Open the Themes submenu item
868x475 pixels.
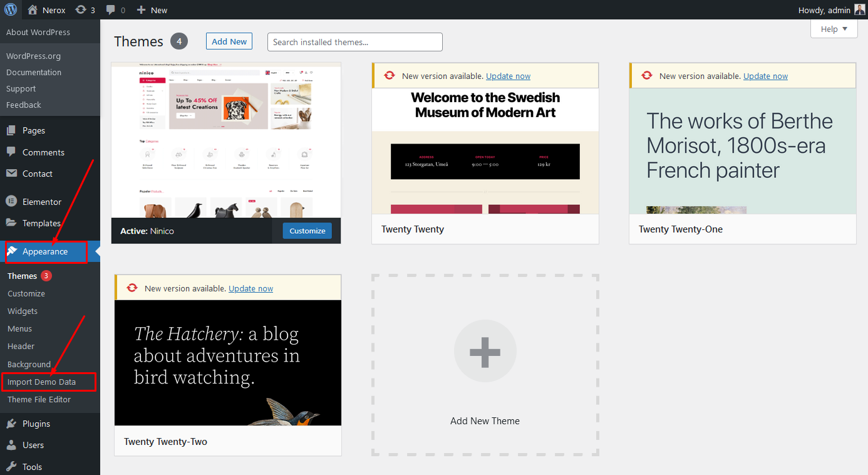tap(23, 276)
